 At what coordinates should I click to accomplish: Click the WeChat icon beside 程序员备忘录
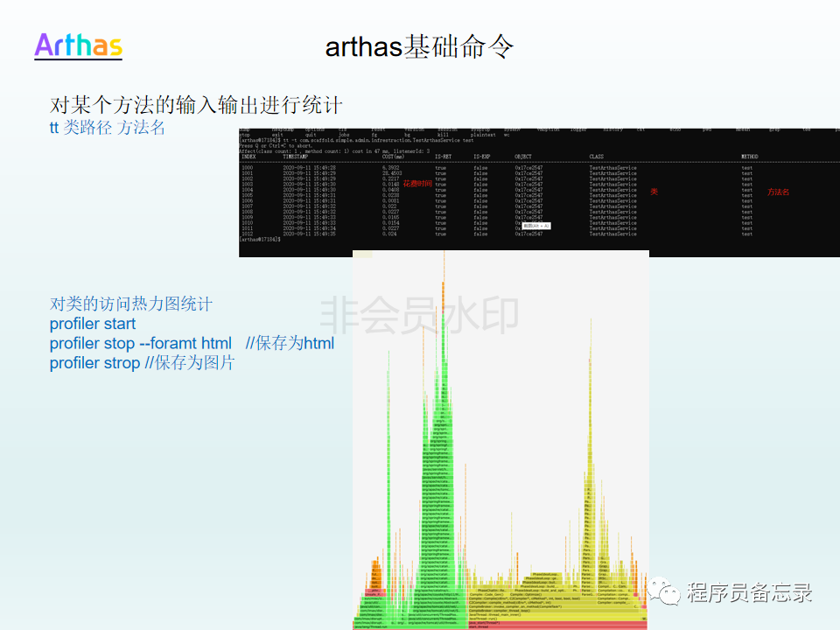(x=664, y=591)
